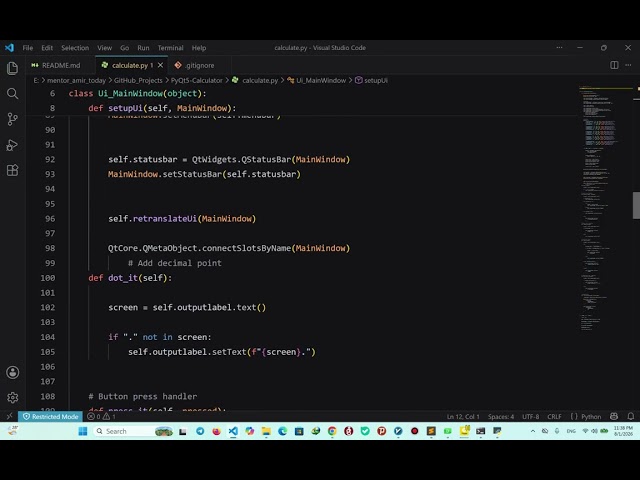
Task: Click the editor vertical scrollbar thumb
Action: pyautogui.click(x=636, y=205)
